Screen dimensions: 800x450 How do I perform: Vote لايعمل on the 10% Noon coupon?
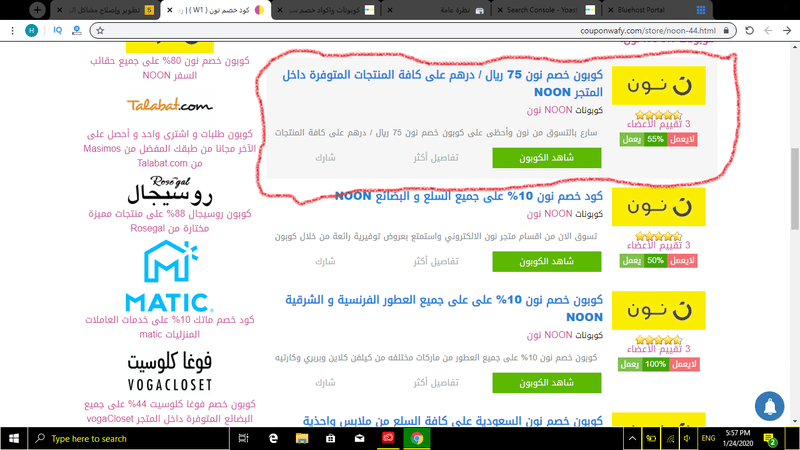coord(682,261)
